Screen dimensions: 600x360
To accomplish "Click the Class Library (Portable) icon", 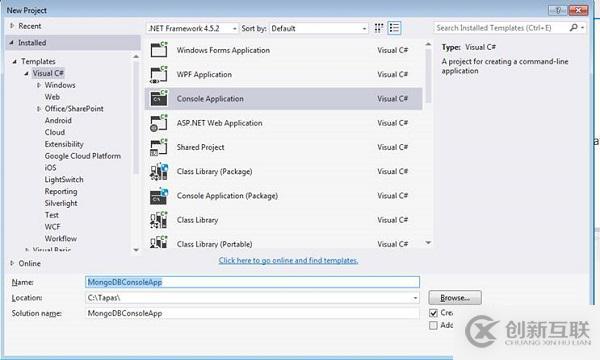I will (159, 242).
